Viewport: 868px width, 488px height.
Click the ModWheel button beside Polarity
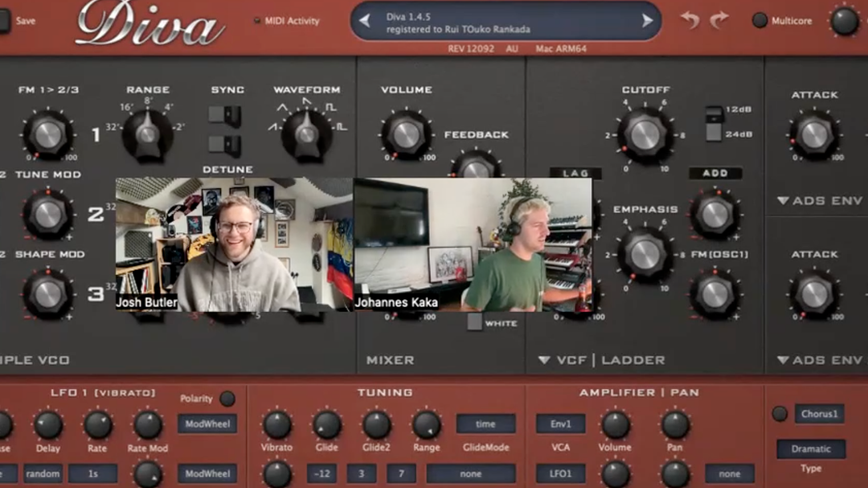tap(207, 424)
